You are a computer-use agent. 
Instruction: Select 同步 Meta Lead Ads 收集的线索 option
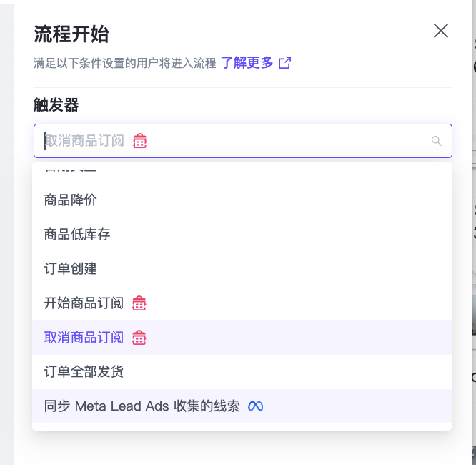pos(142,406)
